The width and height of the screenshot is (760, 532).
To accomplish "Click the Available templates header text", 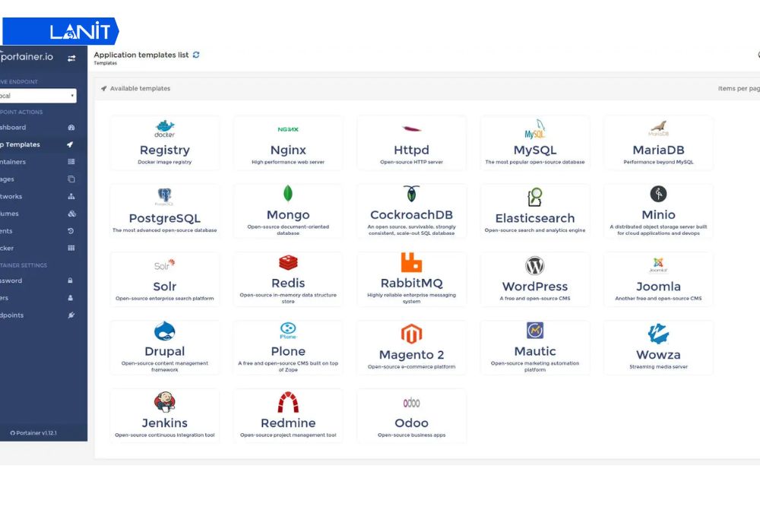I will tap(140, 89).
